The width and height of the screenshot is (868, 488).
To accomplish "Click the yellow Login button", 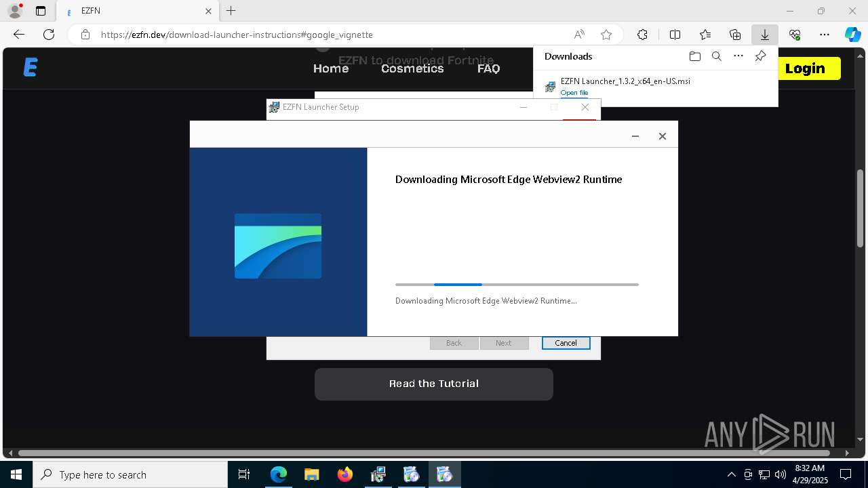I will coord(805,68).
